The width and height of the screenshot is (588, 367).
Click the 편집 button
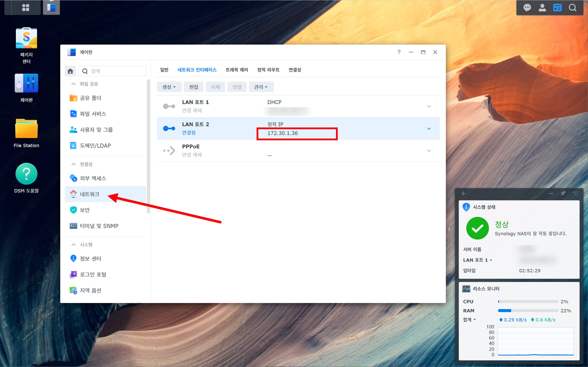click(194, 87)
